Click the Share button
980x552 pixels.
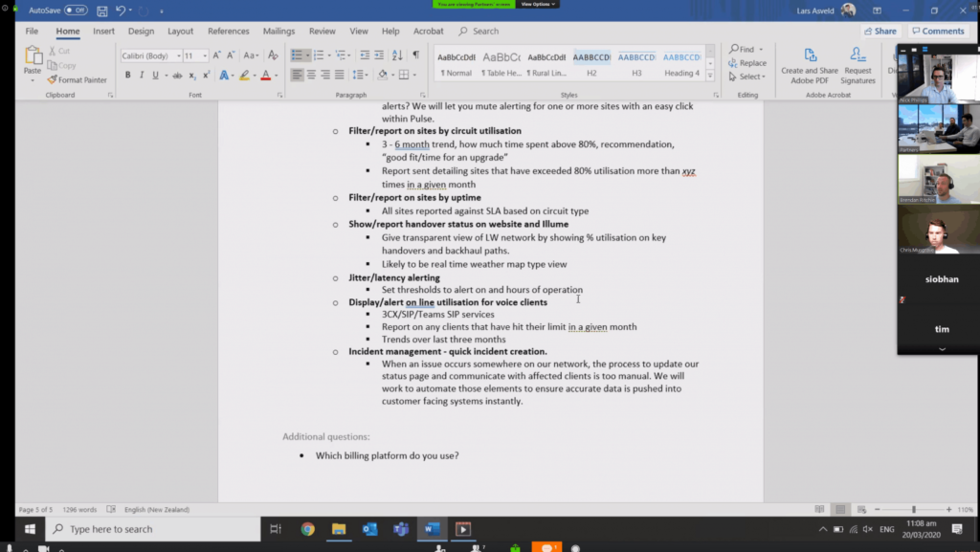pos(880,32)
